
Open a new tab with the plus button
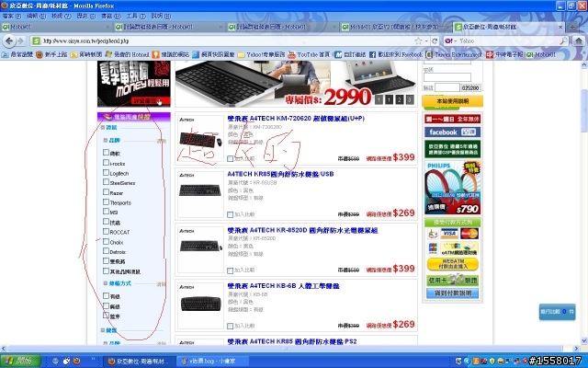(x=572, y=27)
